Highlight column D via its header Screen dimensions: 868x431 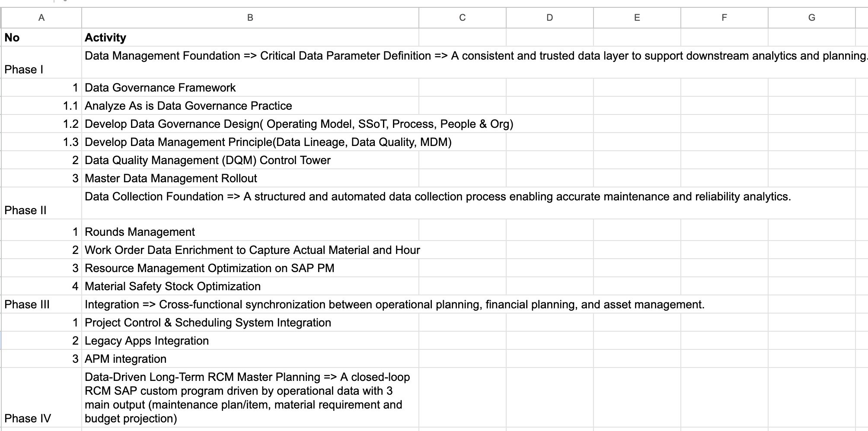(x=549, y=18)
